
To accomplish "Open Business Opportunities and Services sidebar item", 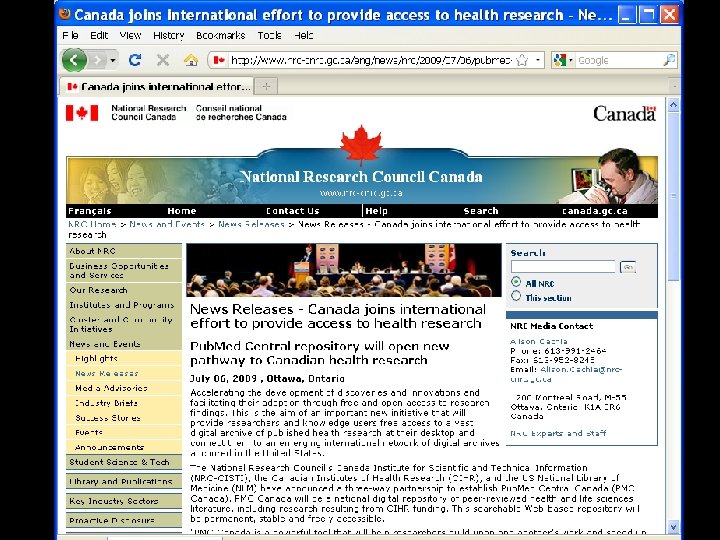I will (x=124, y=270).
